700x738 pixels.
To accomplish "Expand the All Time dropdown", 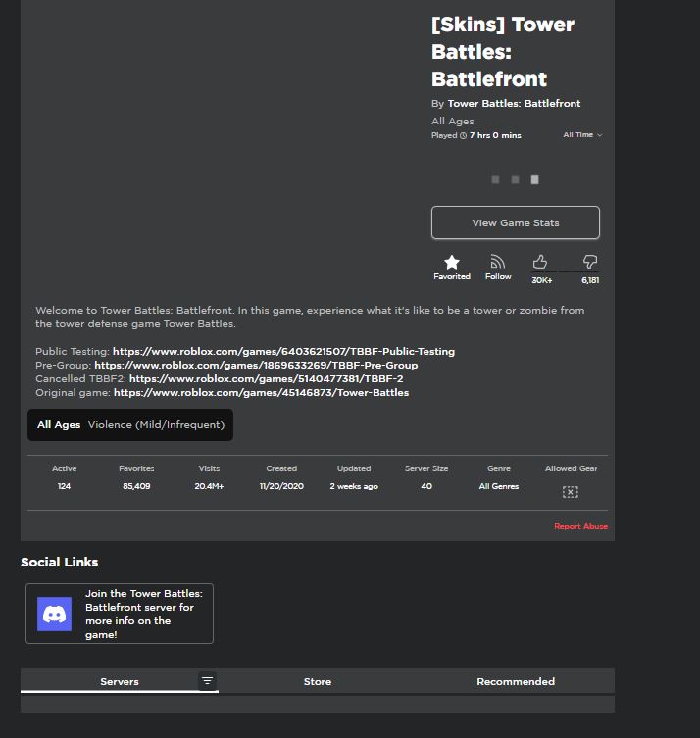I will tap(582, 135).
